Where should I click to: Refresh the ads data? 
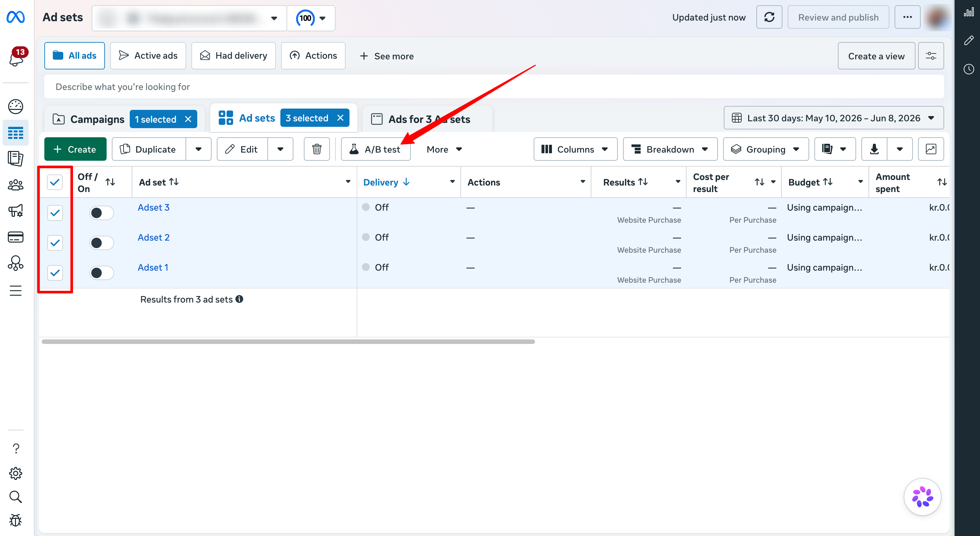tap(769, 18)
